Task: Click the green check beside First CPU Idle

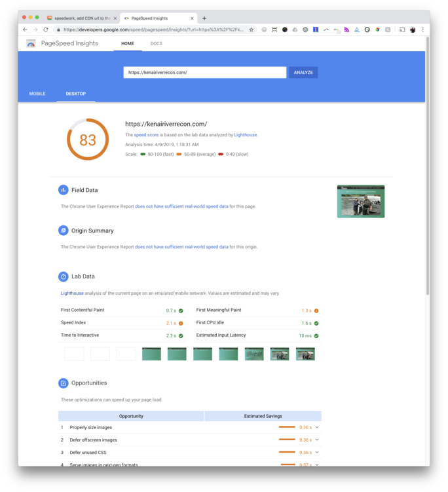Action: coord(316,323)
